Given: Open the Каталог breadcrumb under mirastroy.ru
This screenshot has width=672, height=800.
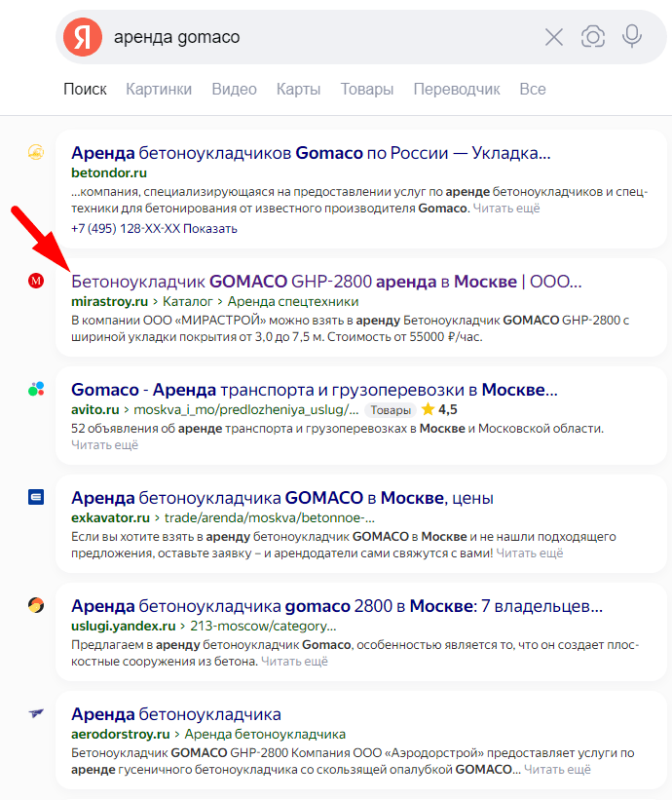Looking at the screenshot, I should (x=187, y=301).
